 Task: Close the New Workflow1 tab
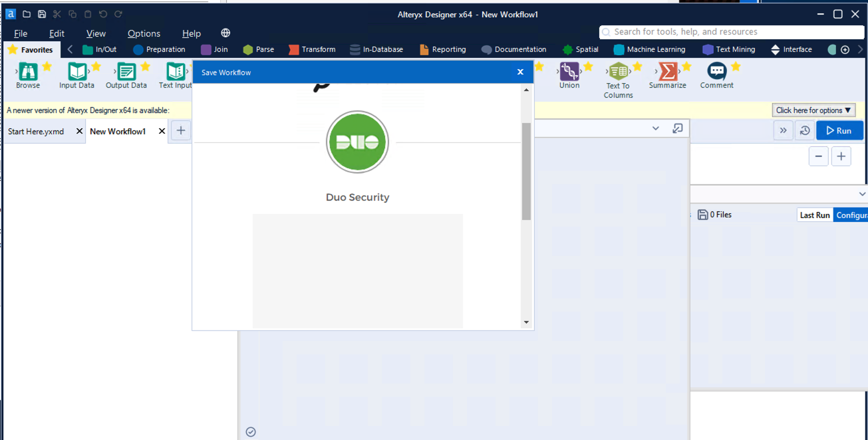[x=162, y=132]
